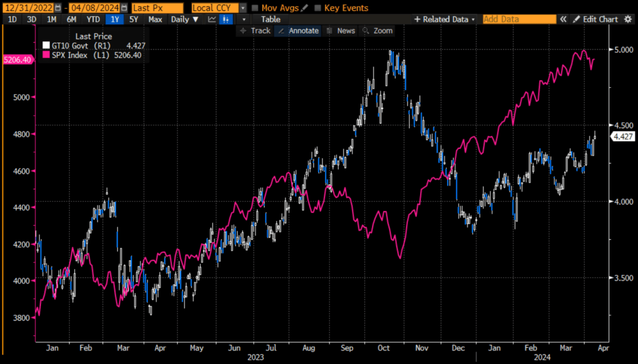Expand the Local CCY currency dropdown

242,8
